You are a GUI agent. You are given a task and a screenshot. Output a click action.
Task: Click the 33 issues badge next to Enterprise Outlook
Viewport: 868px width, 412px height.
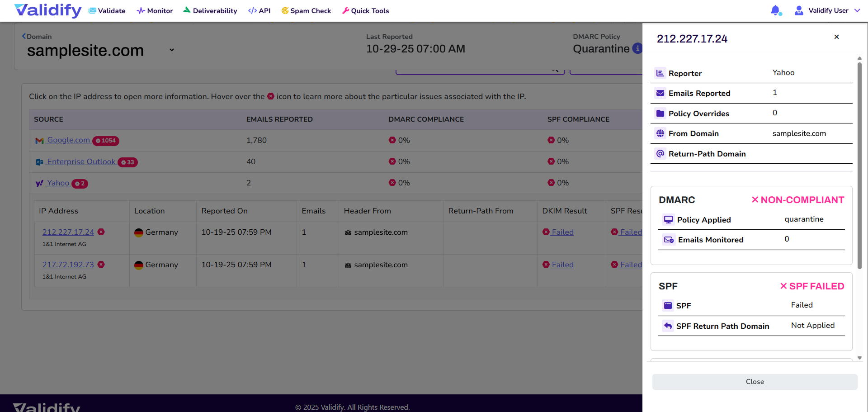(128, 162)
